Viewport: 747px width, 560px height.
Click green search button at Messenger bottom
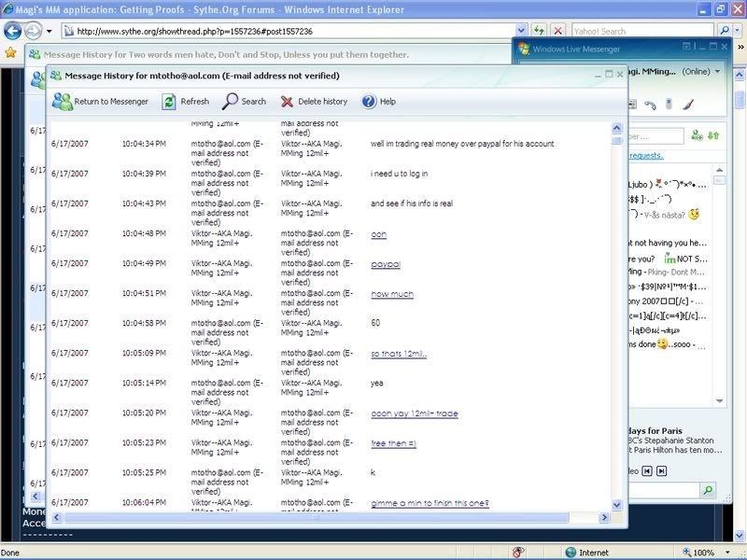pyautogui.click(x=708, y=490)
